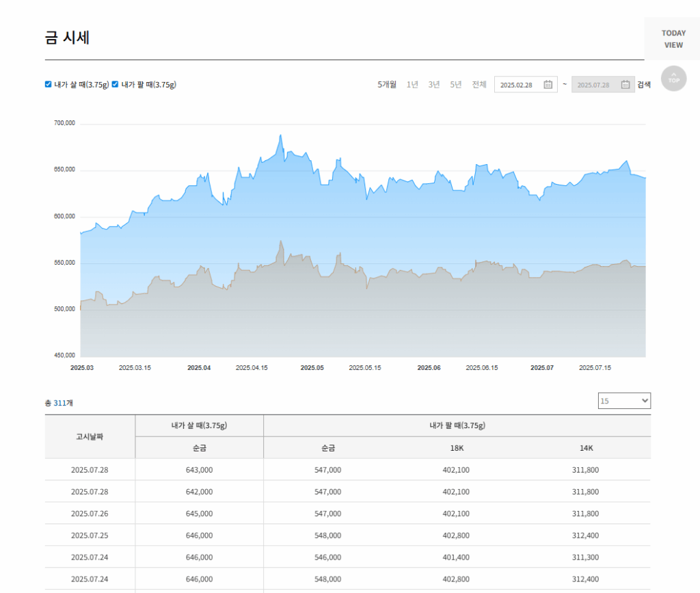Click the 18K column header
Viewport: 700px width, 593px height.
456,448
